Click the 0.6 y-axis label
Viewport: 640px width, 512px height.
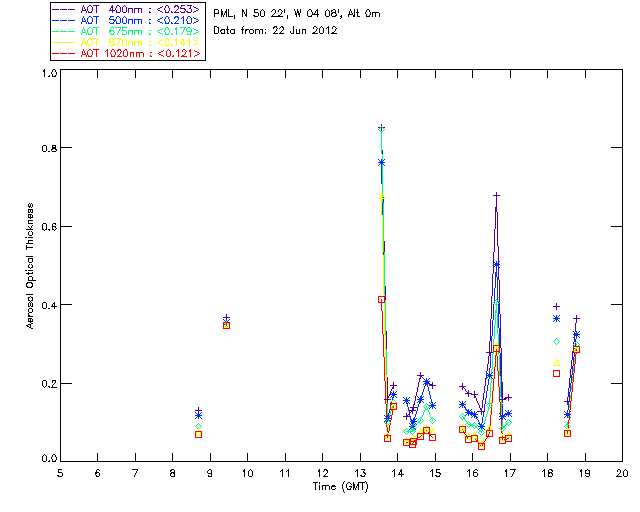click(x=49, y=227)
